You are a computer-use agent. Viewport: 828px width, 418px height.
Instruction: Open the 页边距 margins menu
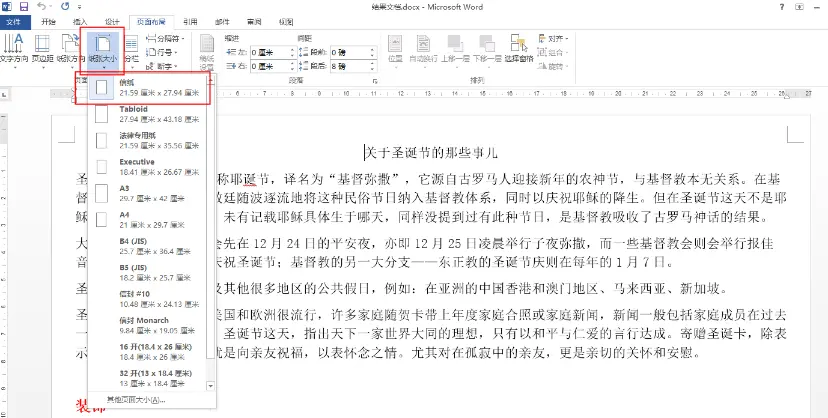(x=42, y=50)
